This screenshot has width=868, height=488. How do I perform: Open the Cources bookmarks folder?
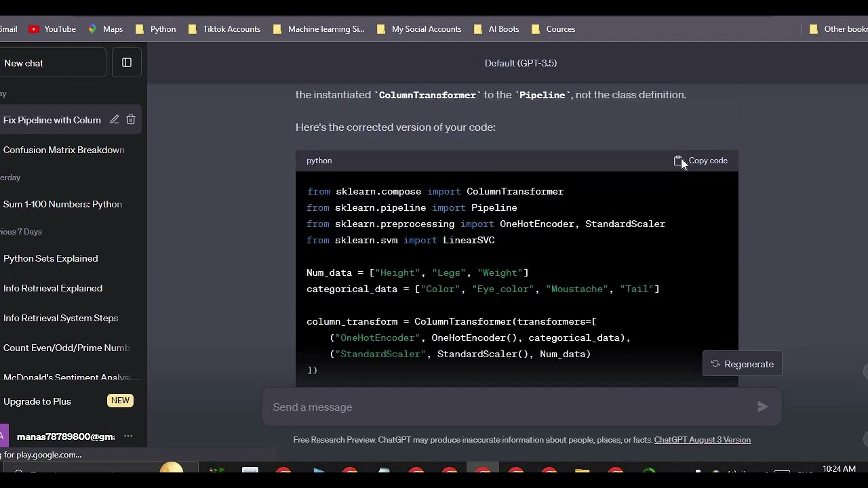pyautogui.click(x=553, y=29)
